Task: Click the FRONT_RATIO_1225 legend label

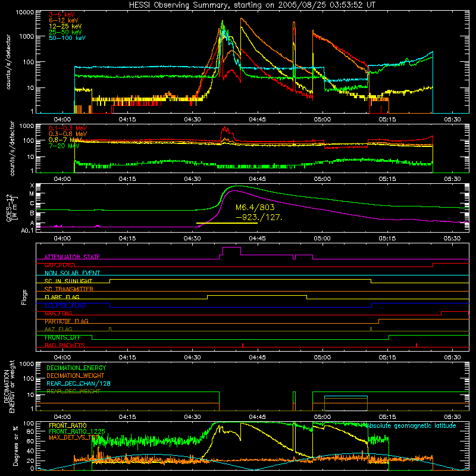Action: click(77, 431)
